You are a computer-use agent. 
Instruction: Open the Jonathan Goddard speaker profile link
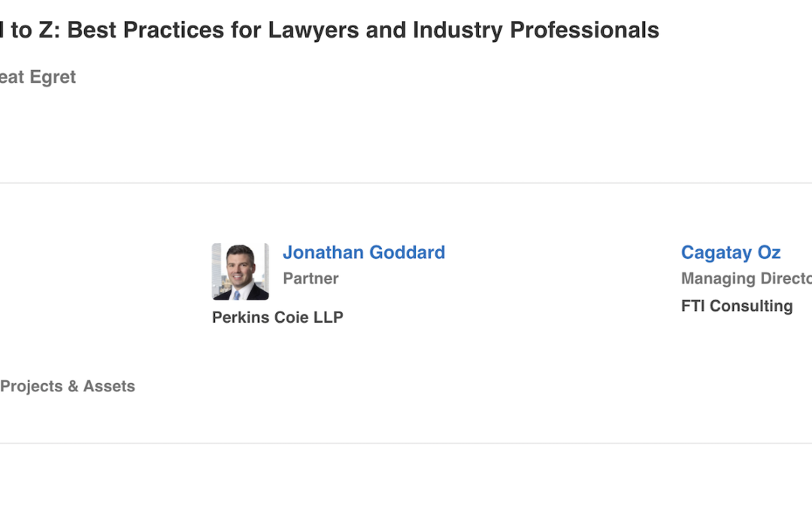pyautogui.click(x=363, y=253)
